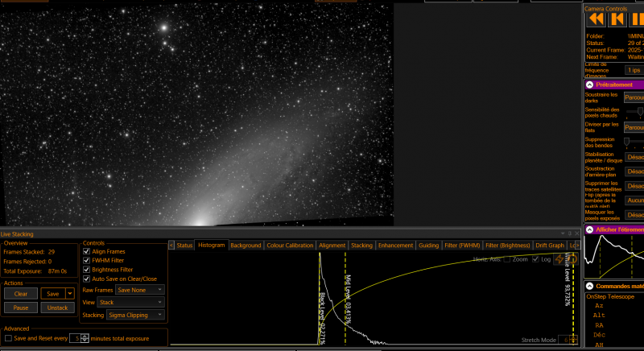Screen dimensions: 644x351
Task: Collapse the Commandes matériel section chevron
Action: [x=590, y=286]
